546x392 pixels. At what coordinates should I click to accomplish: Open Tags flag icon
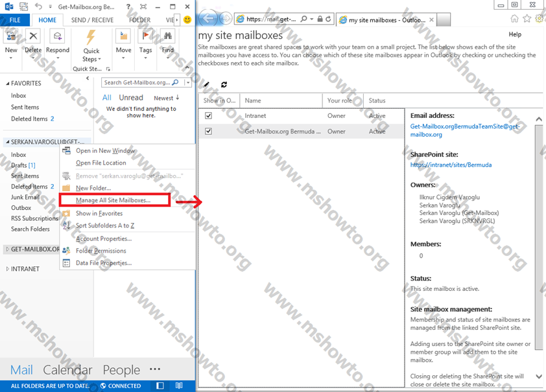(145, 36)
